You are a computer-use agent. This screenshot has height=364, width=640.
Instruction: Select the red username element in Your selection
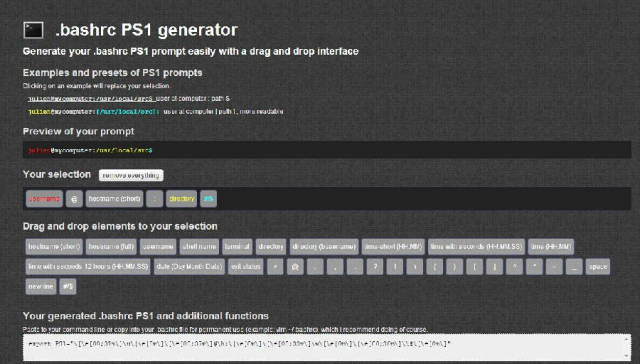[44, 199]
